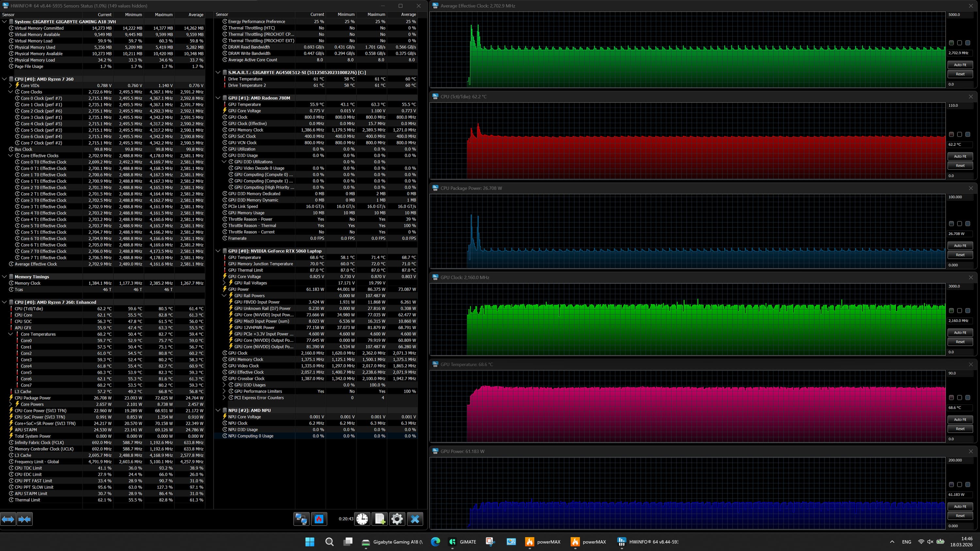This screenshot has width=980, height=551.
Task: Click the CPU flame stress icon
Action: tap(319, 519)
